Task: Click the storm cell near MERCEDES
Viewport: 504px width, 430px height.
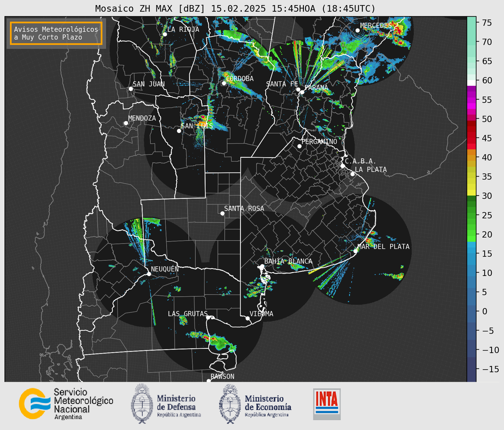Action: pos(399,31)
